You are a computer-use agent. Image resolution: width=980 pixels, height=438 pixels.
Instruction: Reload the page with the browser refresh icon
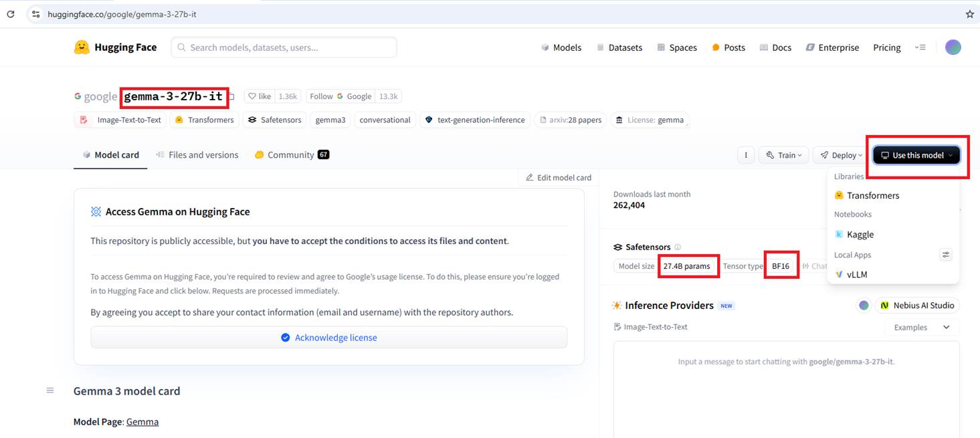pyautogui.click(x=11, y=14)
